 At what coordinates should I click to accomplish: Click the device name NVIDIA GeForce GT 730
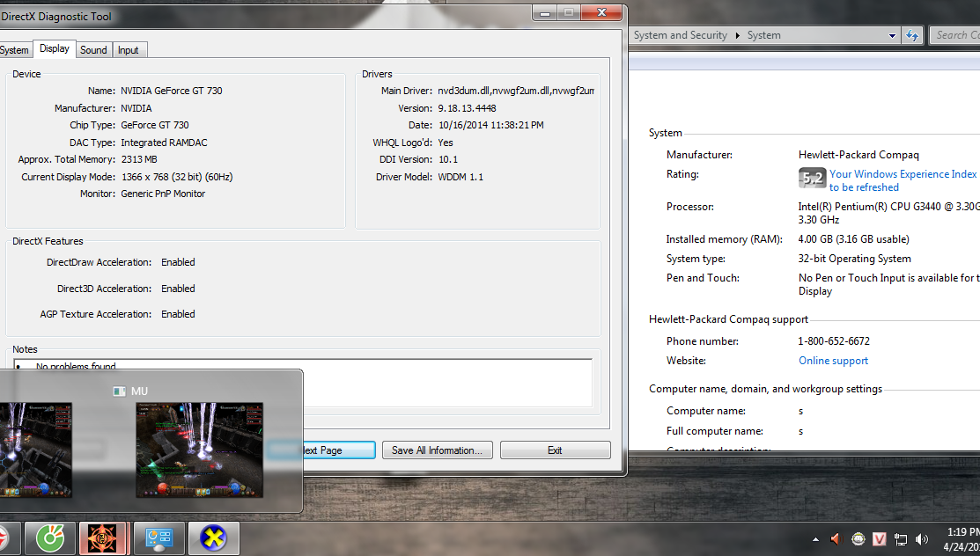171,91
